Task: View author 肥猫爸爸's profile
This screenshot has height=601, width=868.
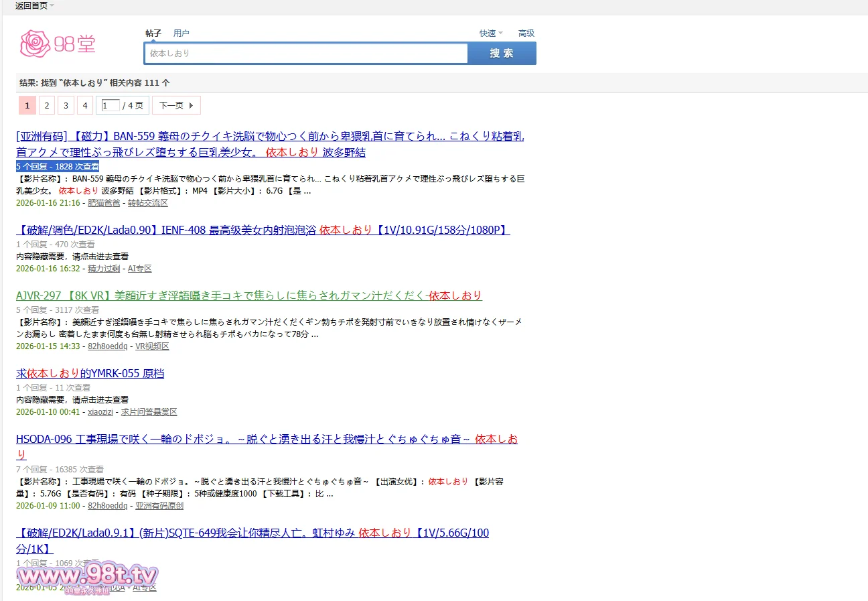Action: [104, 203]
